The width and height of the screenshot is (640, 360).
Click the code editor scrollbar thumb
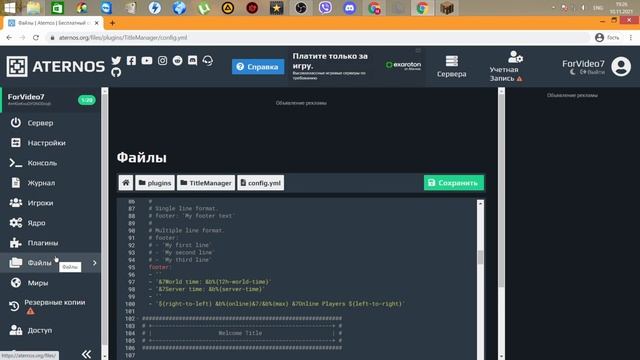click(x=480, y=257)
